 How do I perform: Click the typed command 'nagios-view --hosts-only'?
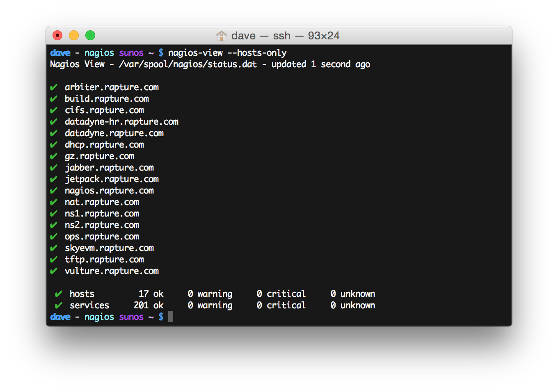click(227, 53)
